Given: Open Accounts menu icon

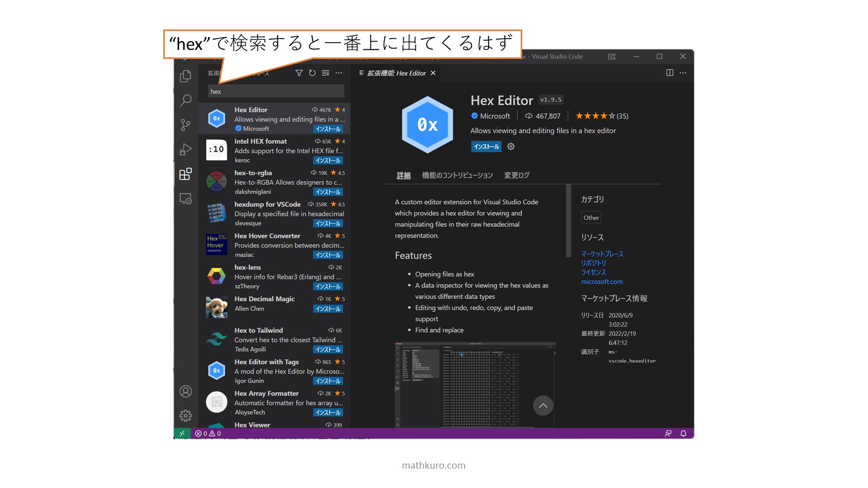Looking at the screenshot, I should click(x=186, y=391).
